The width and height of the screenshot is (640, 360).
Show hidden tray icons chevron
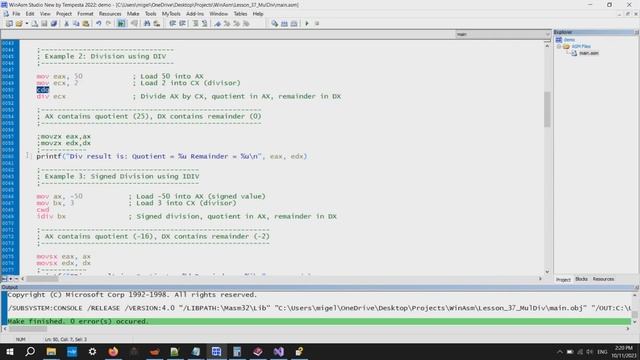pos(560,352)
